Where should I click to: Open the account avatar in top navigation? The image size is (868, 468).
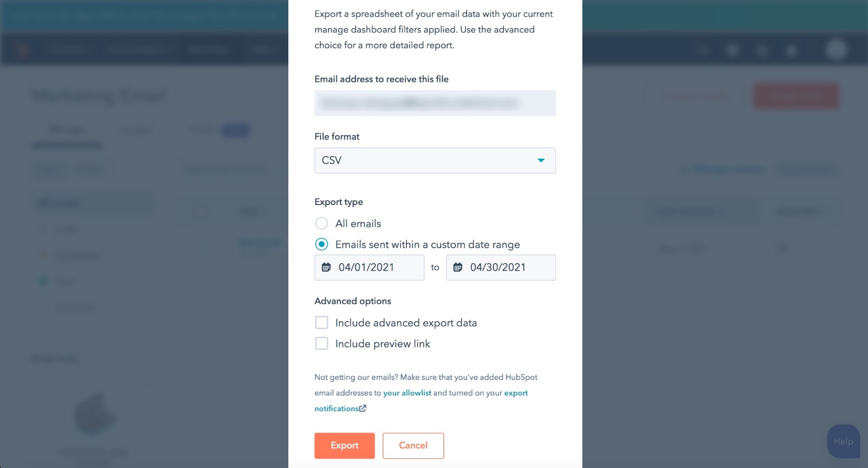click(837, 49)
